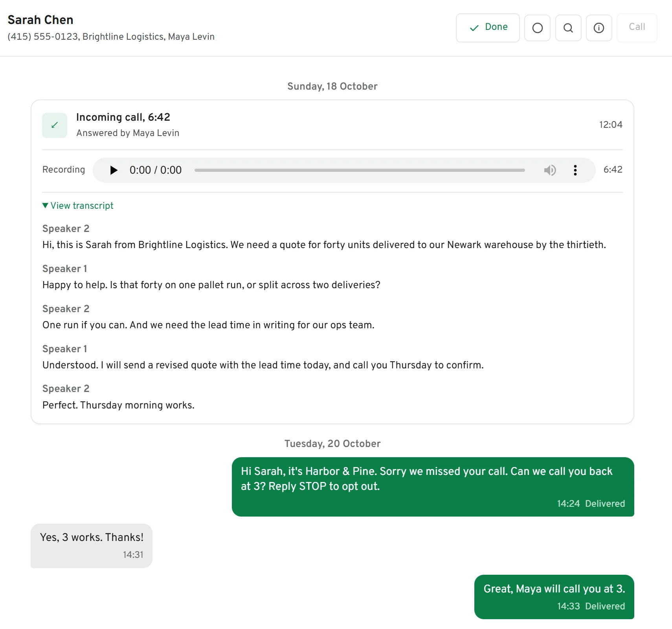Open search with the magnifier icon
Screen dimensions: 672x629
click(568, 28)
